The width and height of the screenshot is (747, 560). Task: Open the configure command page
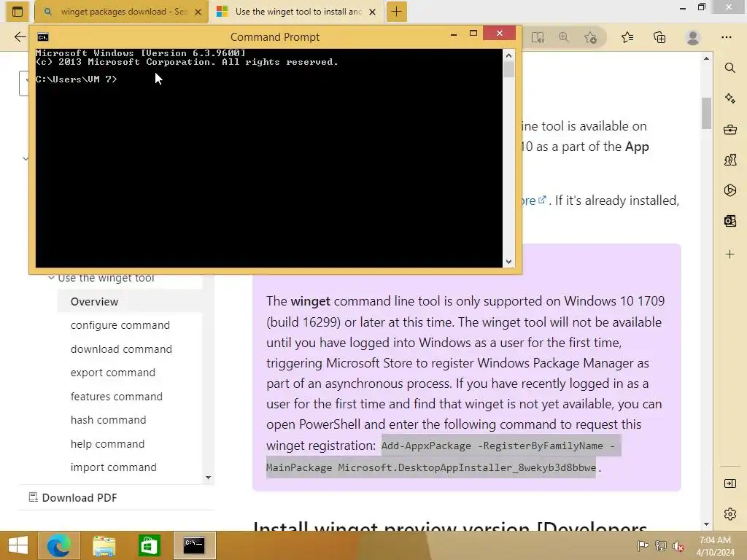120,325
